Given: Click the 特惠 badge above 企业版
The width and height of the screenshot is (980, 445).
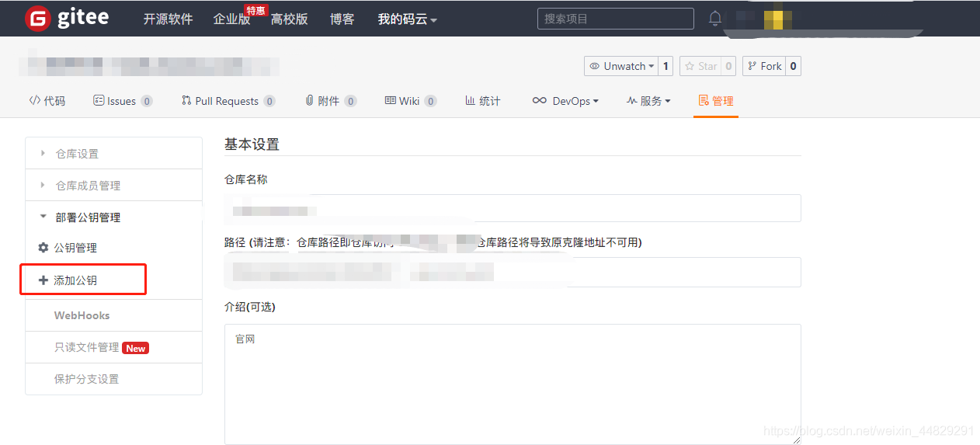Looking at the screenshot, I should [256, 10].
